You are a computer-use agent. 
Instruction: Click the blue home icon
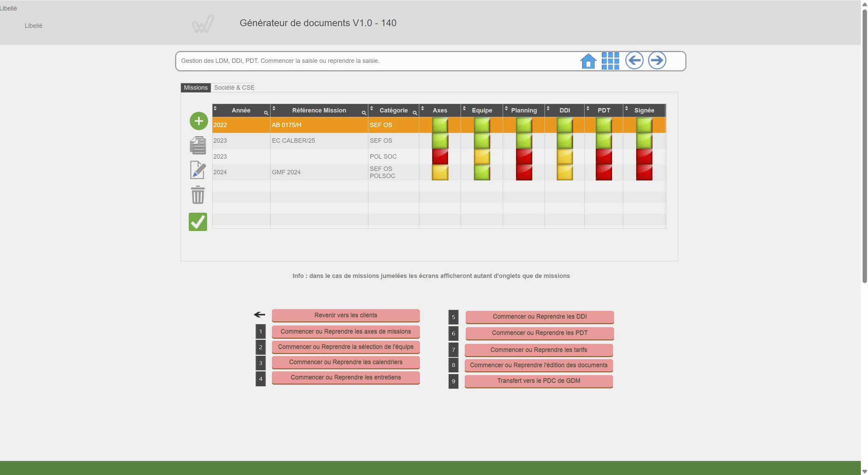588,61
